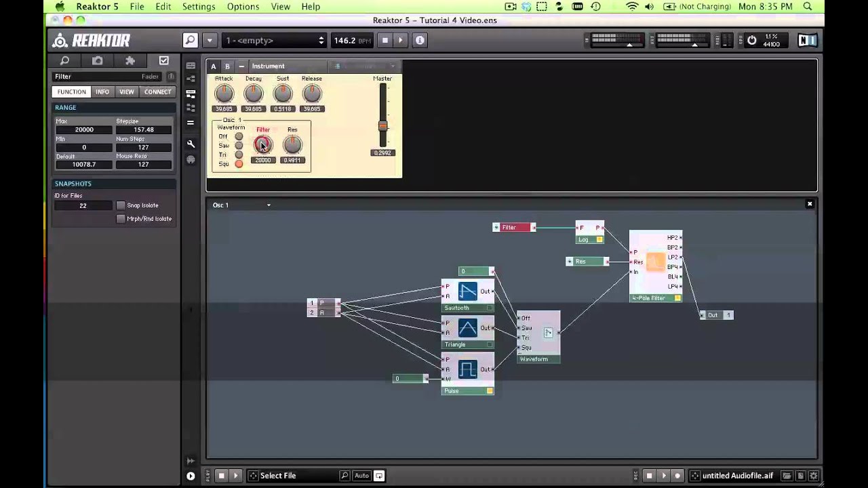Screen dimensions: 868x488
Task: Click the fourth icon in the vertical strip left of the Instrument panel
Action: (191, 107)
